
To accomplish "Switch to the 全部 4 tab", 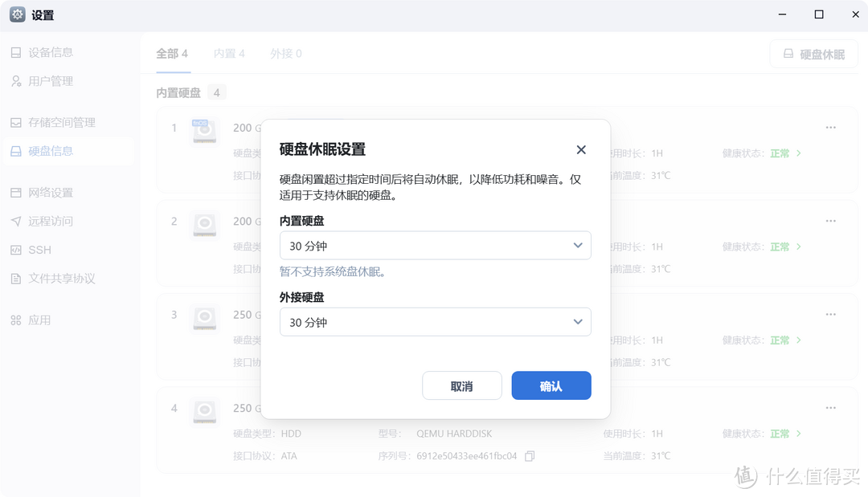I will pyautogui.click(x=172, y=54).
